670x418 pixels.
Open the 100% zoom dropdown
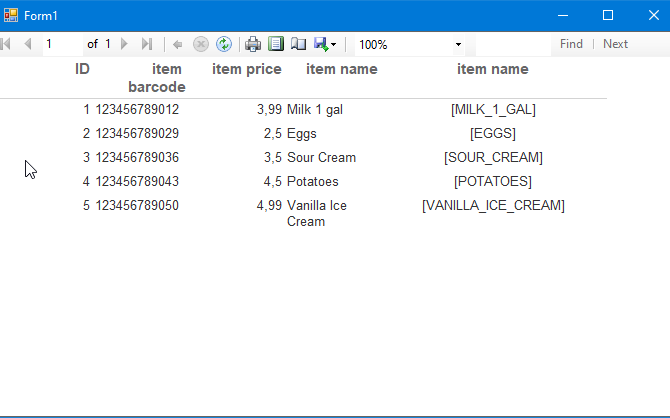(x=458, y=44)
